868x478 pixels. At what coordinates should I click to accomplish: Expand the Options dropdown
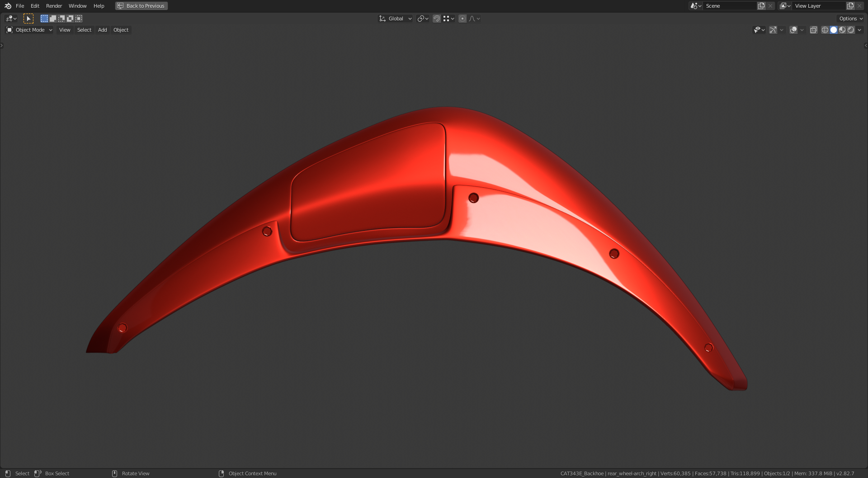click(850, 19)
